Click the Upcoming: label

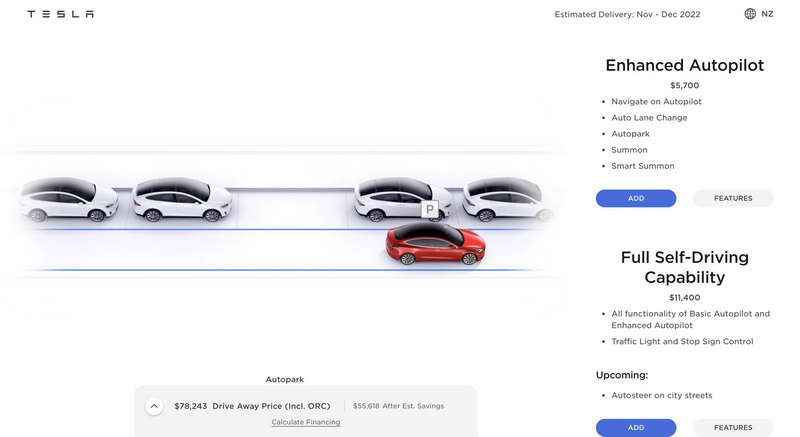point(621,375)
